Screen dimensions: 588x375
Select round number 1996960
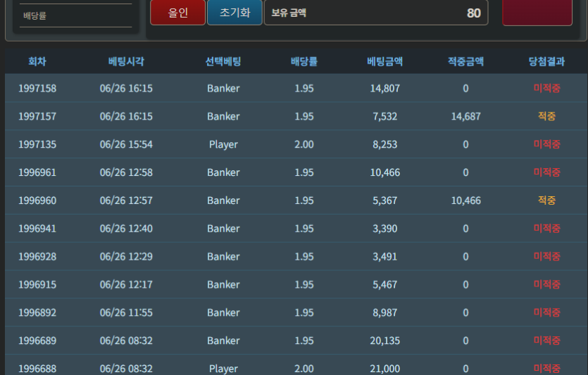point(37,201)
